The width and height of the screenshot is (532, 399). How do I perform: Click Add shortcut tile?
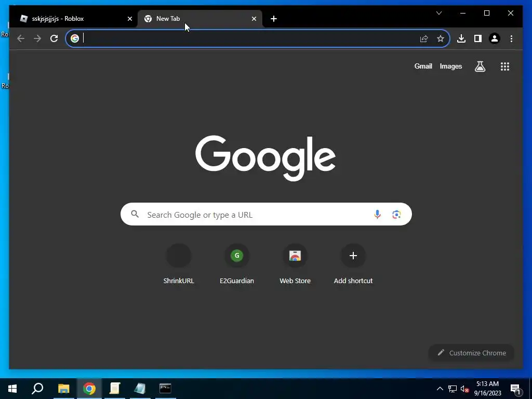click(x=353, y=264)
